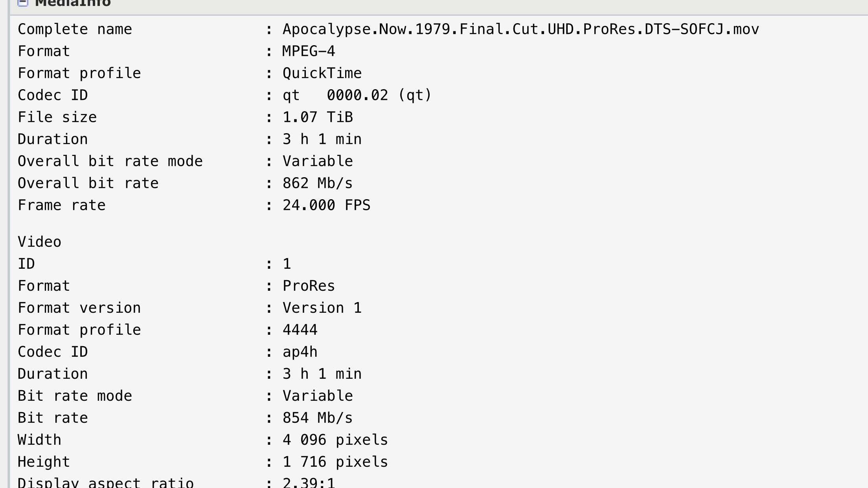Click the 862 Mb/s overall bit rate value
Viewport: 868px width, 488px height.
(318, 183)
